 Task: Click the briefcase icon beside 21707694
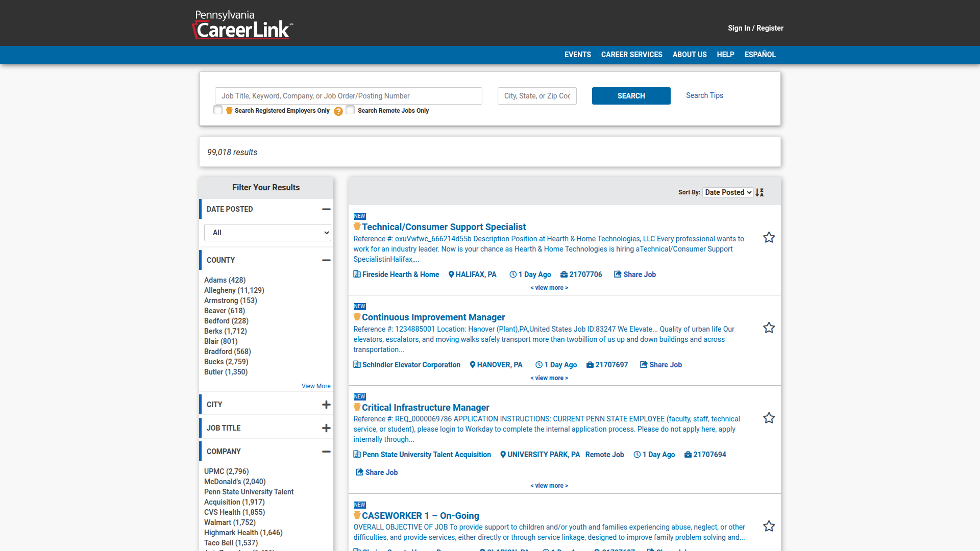click(688, 455)
